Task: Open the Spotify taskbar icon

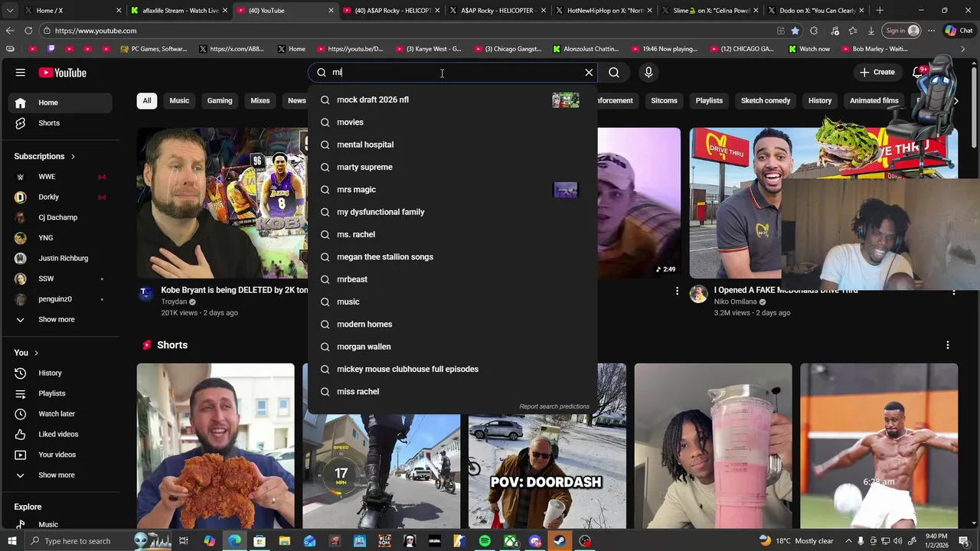Action: pos(485,541)
